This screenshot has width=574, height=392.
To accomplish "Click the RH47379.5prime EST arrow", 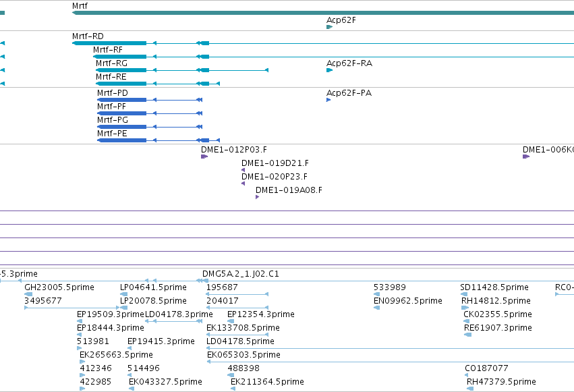I will (470, 389).
